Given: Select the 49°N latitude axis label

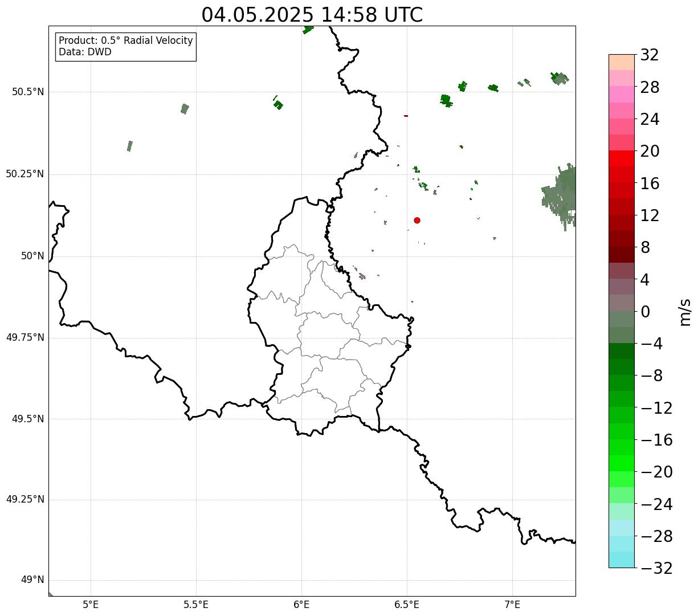Looking at the screenshot, I should coord(32,580).
